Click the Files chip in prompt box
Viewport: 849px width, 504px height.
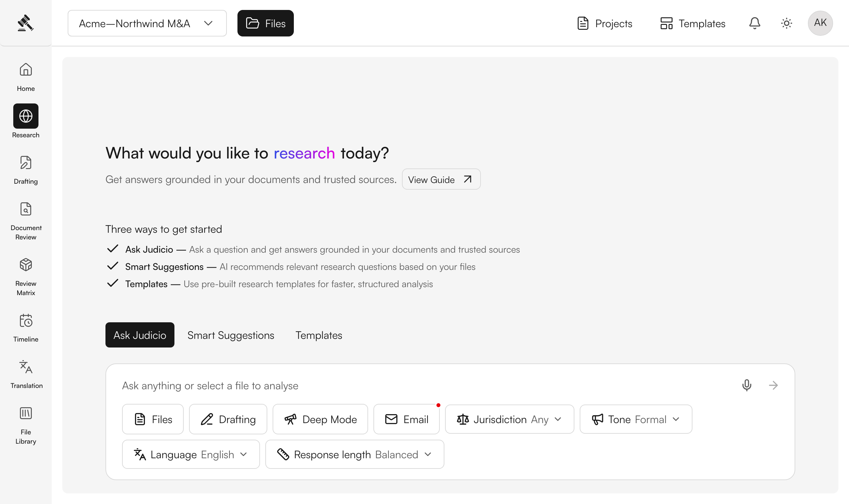(153, 419)
